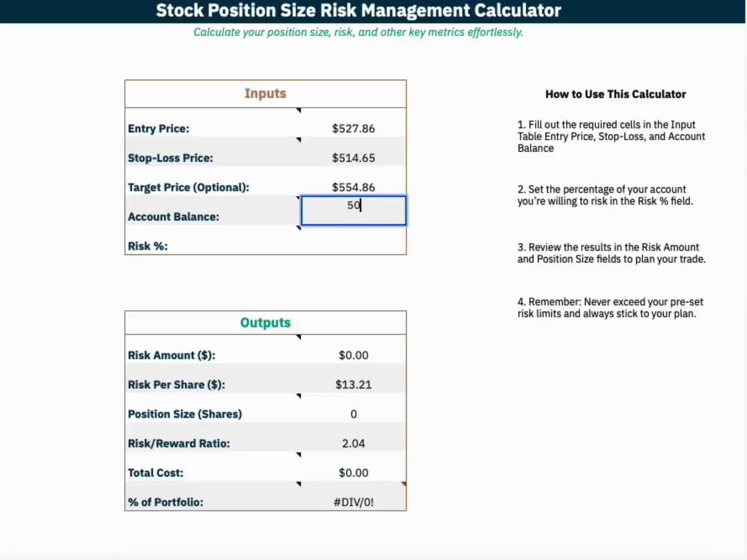Click the note triangle below Risk % label

click(298, 228)
